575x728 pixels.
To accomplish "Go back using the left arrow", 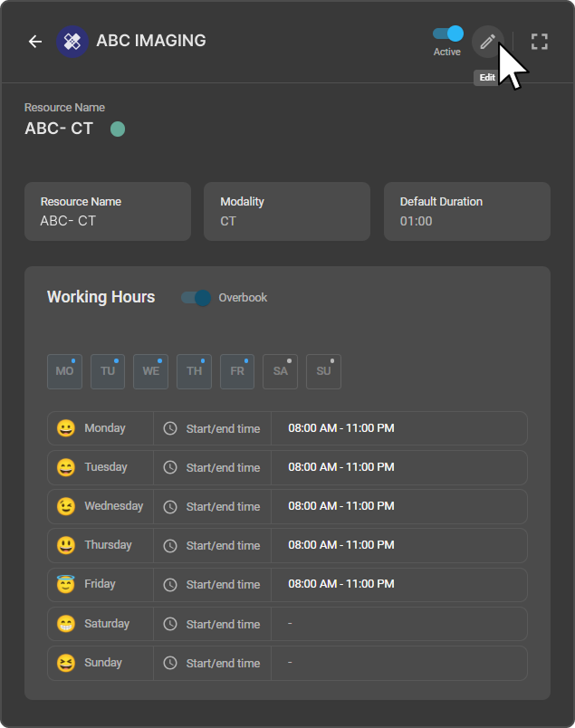I will coord(35,42).
